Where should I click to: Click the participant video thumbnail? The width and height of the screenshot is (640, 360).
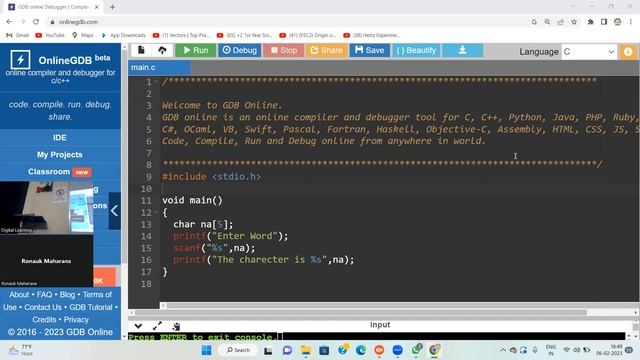tap(47, 208)
